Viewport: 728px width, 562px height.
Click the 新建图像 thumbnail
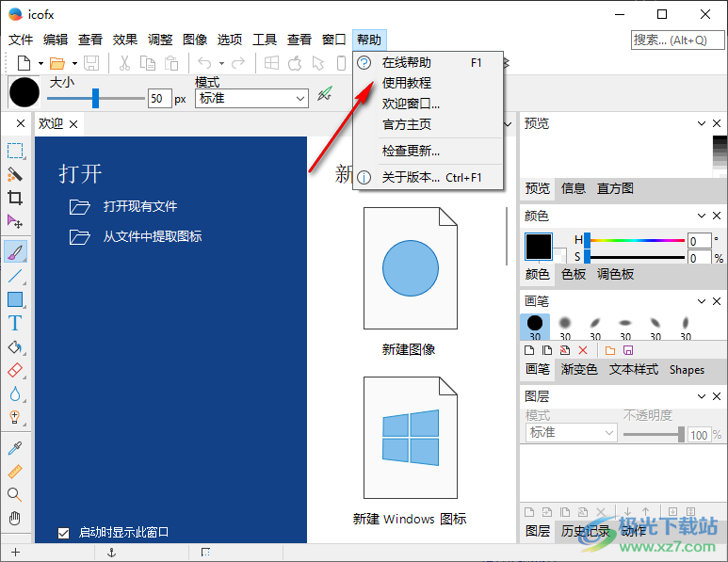pos(410,268)
